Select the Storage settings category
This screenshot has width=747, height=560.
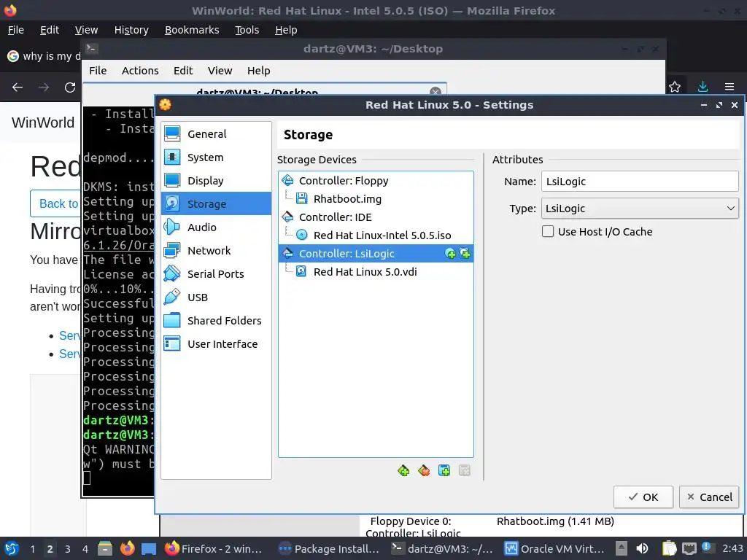click(216, 204)
